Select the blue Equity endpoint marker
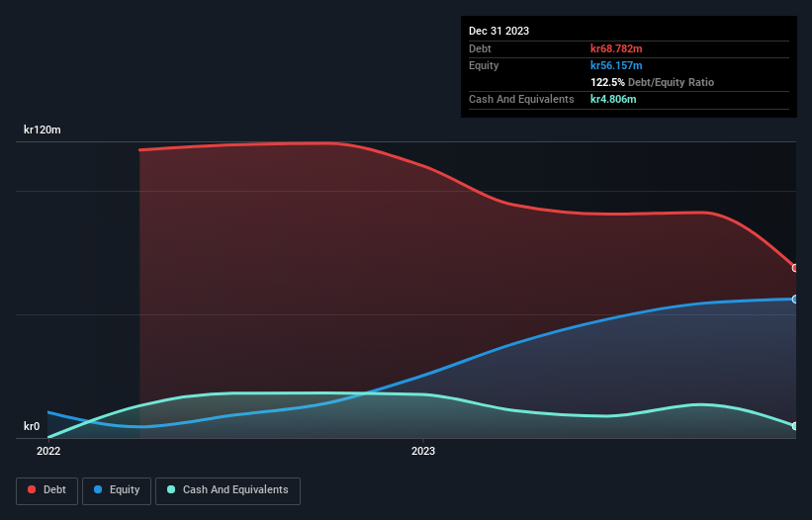The image size is (812, 520). (x=795, y=300)
